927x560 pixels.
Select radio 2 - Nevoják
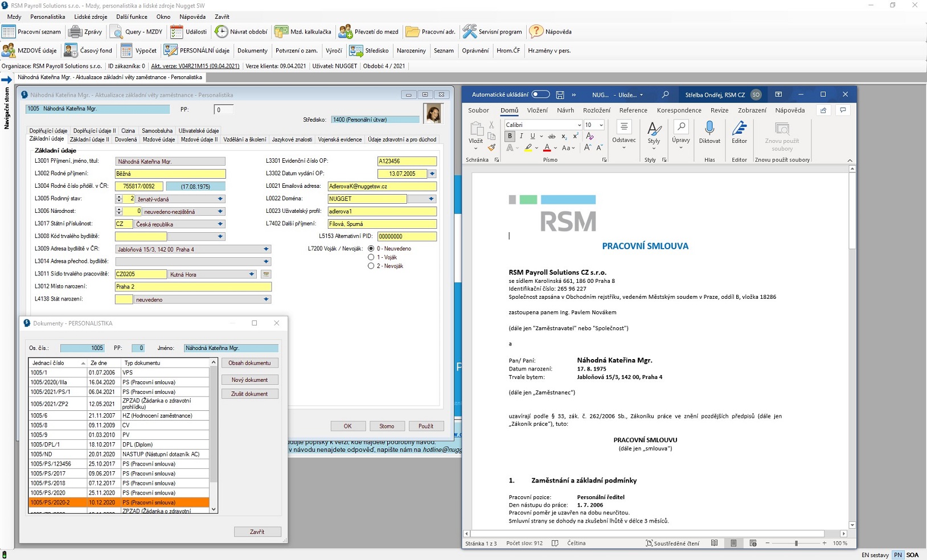371,266
